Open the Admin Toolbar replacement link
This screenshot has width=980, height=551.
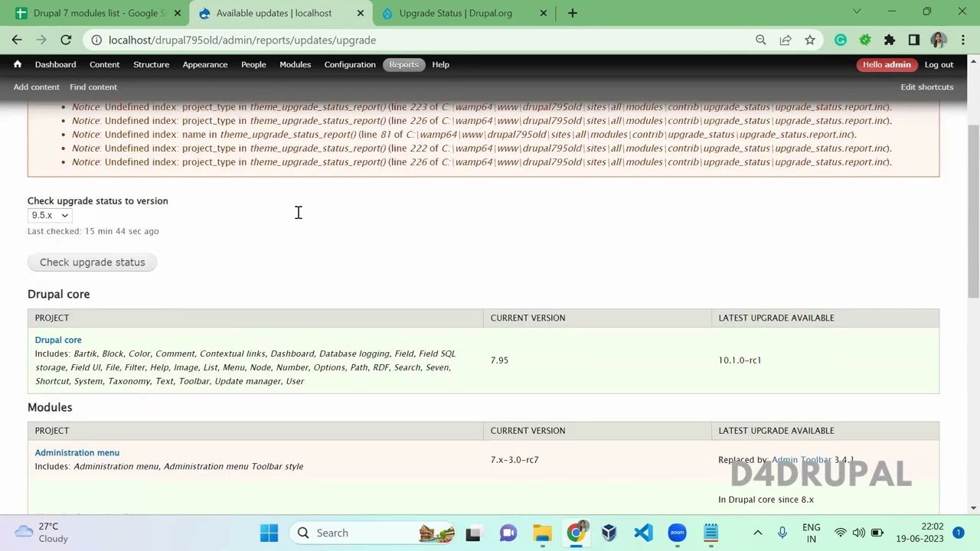[801, 460]
